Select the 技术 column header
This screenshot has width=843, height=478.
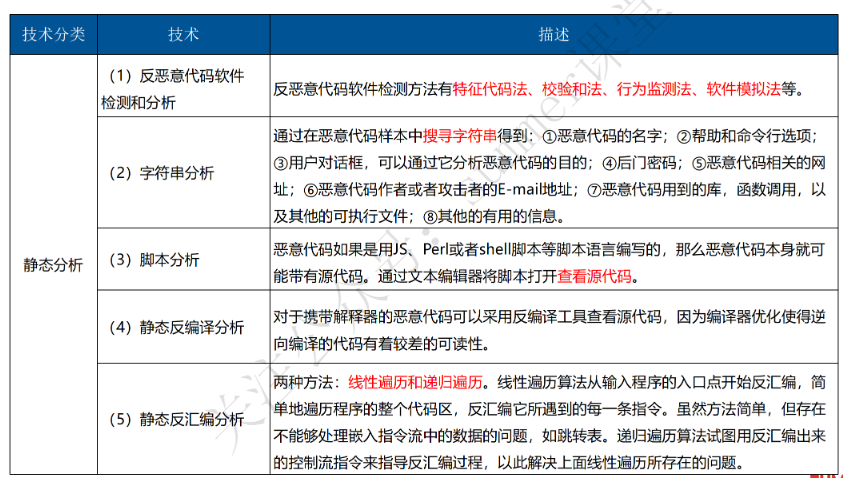coord(182,34)
